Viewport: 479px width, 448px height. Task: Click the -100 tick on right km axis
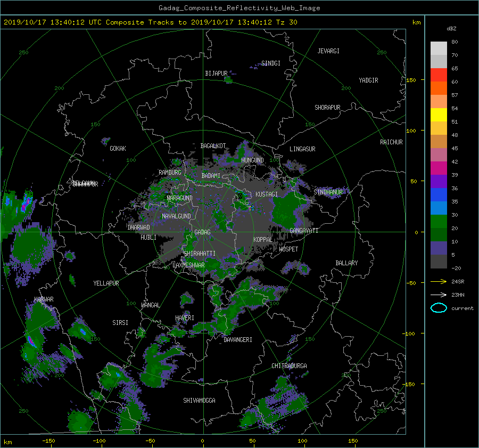coord(408,333)
